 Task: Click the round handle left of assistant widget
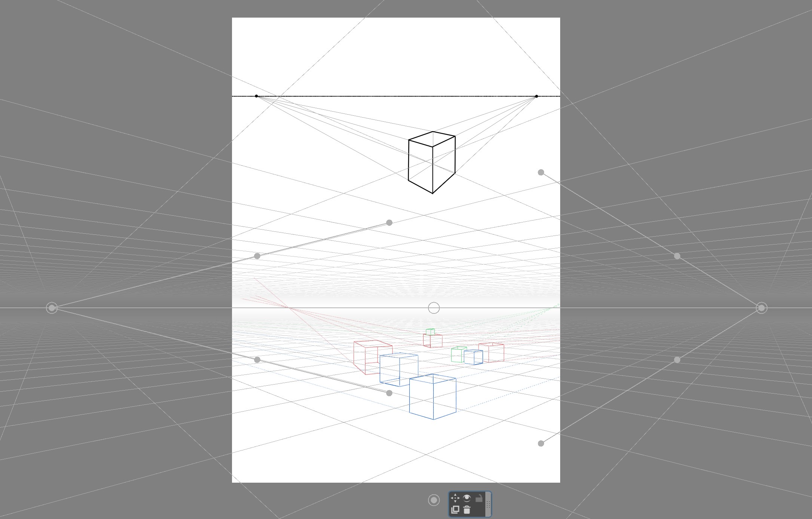(434, 500)
